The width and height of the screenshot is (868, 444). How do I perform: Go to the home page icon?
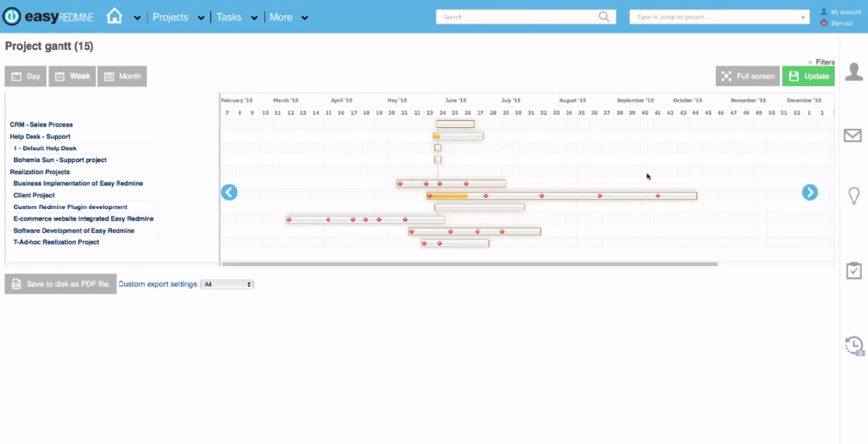click(114, 16)
